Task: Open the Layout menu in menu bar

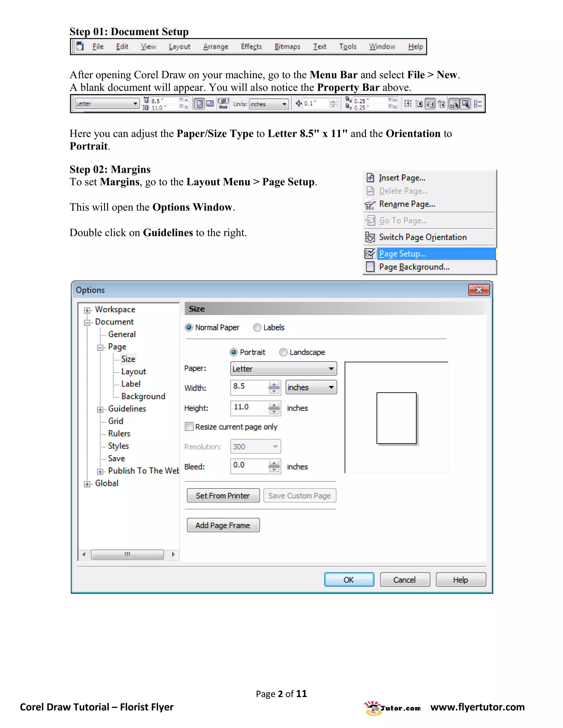Action: (x=179, y=47)
